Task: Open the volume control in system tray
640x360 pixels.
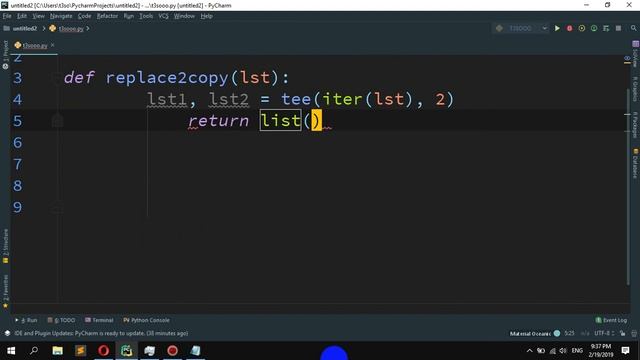Action: point(563,351)
